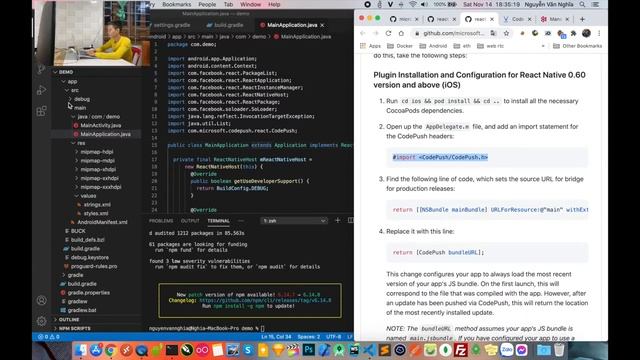Open Sublime Text from the dock

tap(384, 350)
